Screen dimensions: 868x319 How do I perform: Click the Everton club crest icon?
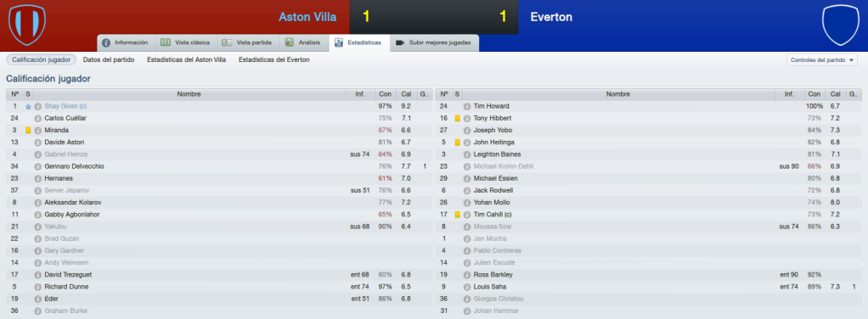click(840, 25)
